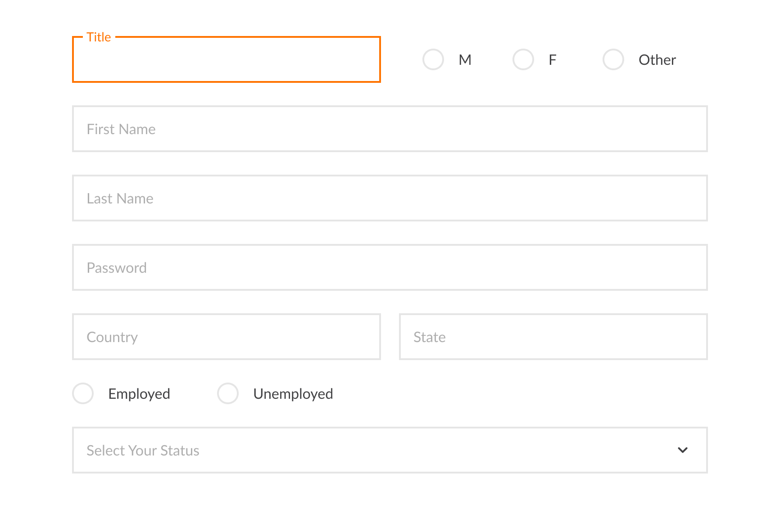Select the M gender radio button

tap(433, 59)
